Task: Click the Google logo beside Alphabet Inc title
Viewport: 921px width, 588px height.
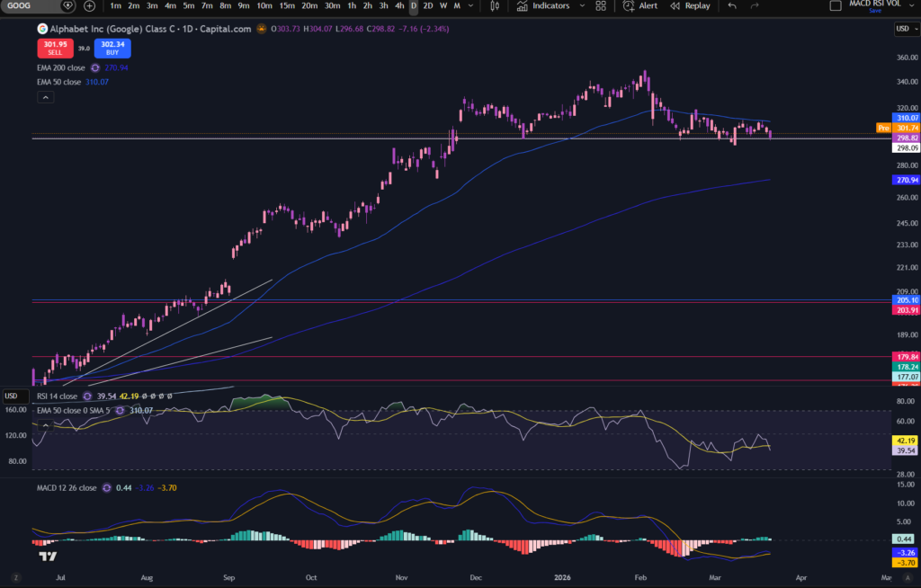Action: [42, 29]
